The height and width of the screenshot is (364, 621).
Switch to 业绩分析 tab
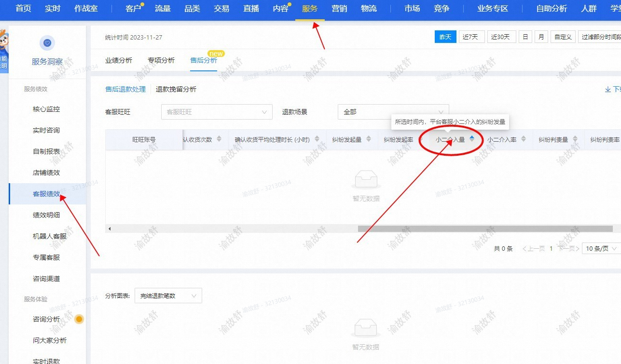(x=119, y=60)
